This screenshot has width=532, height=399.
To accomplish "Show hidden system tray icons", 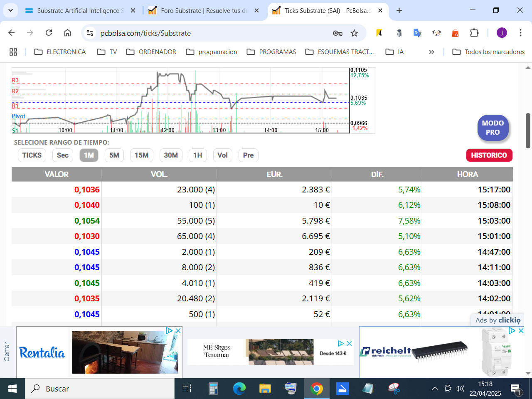I will pos(435,389).
